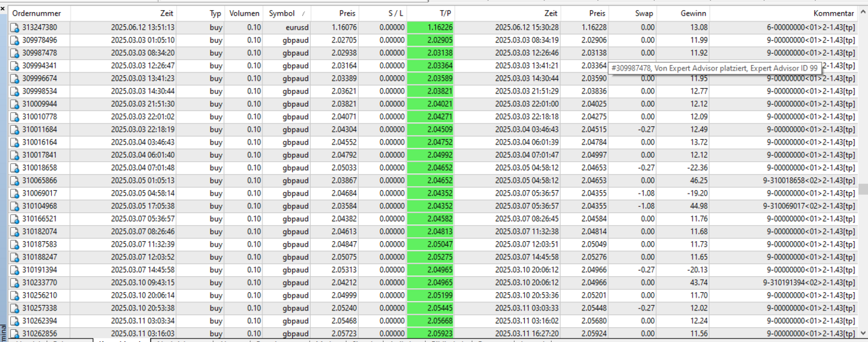Click the order icon for 313247380
This screenshot has height=342, width=868.
15,28
